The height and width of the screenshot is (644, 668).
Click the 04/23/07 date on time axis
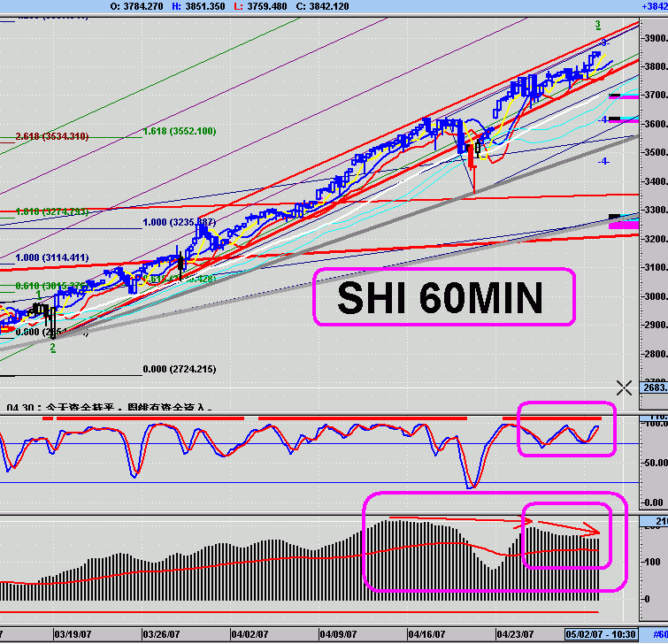[x=516, y=634]
